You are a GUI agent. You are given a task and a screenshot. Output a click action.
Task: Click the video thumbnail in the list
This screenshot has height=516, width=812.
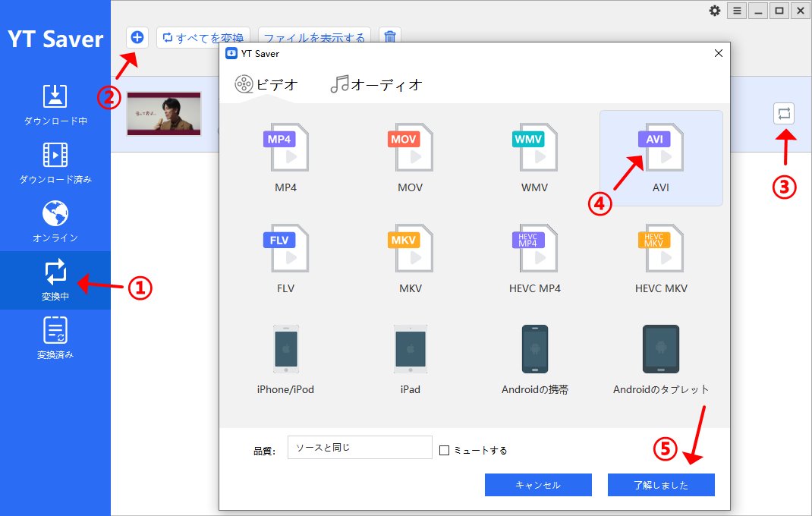pos(164,114)
